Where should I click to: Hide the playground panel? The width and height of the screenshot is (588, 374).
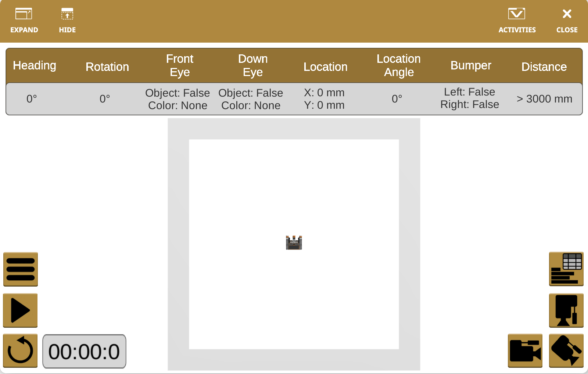pos(67,21)
